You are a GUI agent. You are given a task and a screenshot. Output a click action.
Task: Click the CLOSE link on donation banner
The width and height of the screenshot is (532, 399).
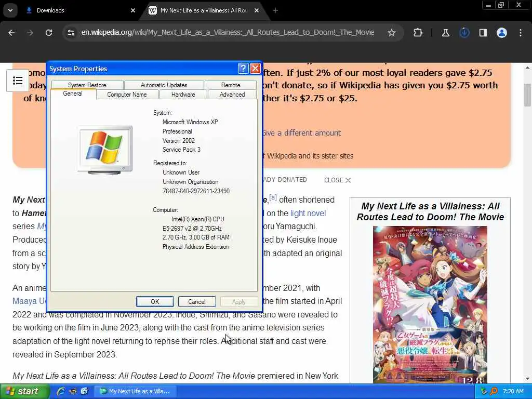(337, 180)
